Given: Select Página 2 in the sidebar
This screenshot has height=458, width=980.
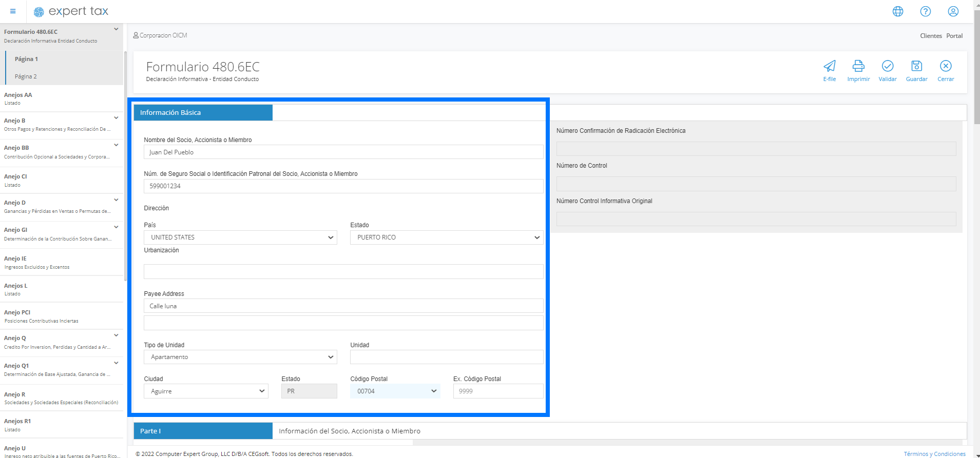Looking at the screenshot, I should pyautogui.click(x=26, y=76).
